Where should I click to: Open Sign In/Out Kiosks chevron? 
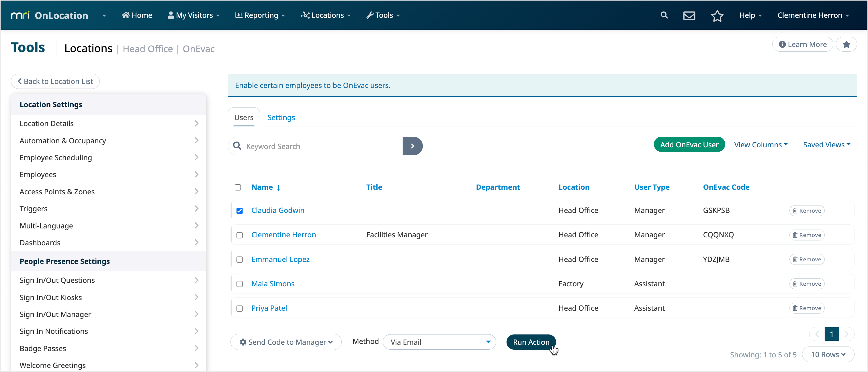[x=196, y=297]
